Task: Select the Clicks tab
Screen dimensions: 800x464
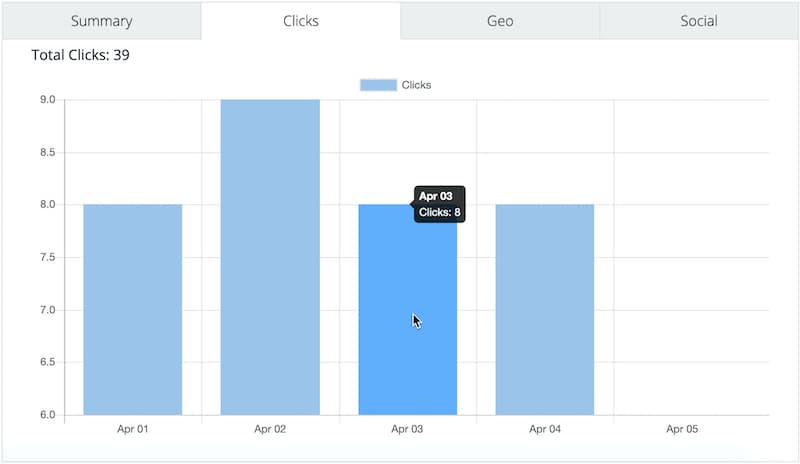Action: click(x=301, y=21)
